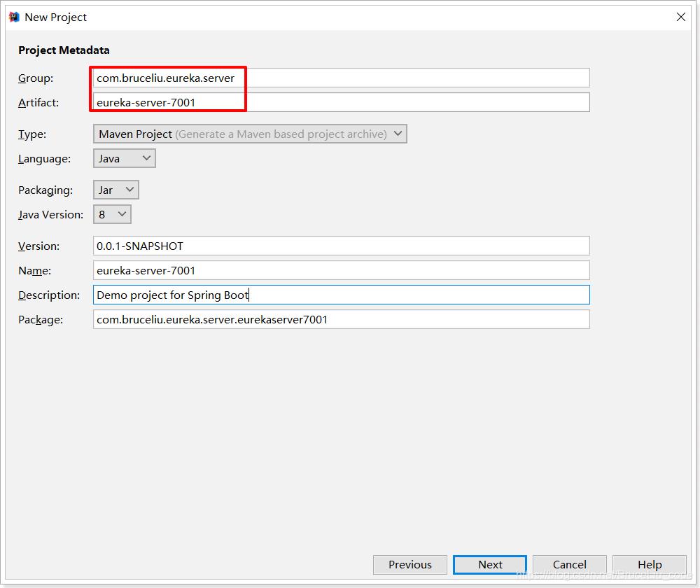Select the Group label
This screenshot has width=700, height=588.
[x=36, y=78]
